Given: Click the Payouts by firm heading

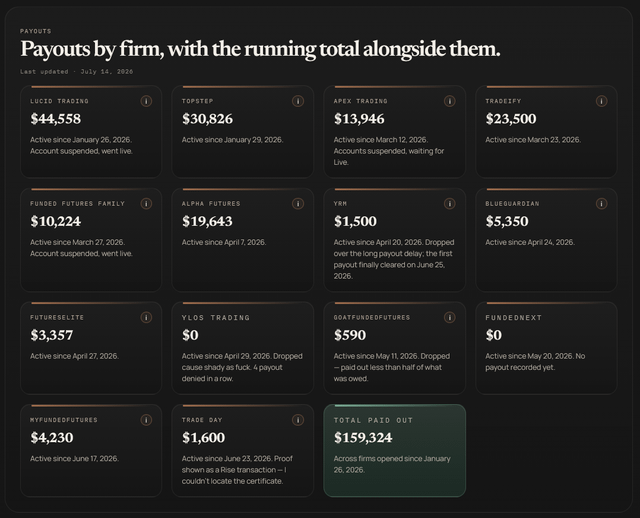Looking at the screenshot, I should [260, 49].
